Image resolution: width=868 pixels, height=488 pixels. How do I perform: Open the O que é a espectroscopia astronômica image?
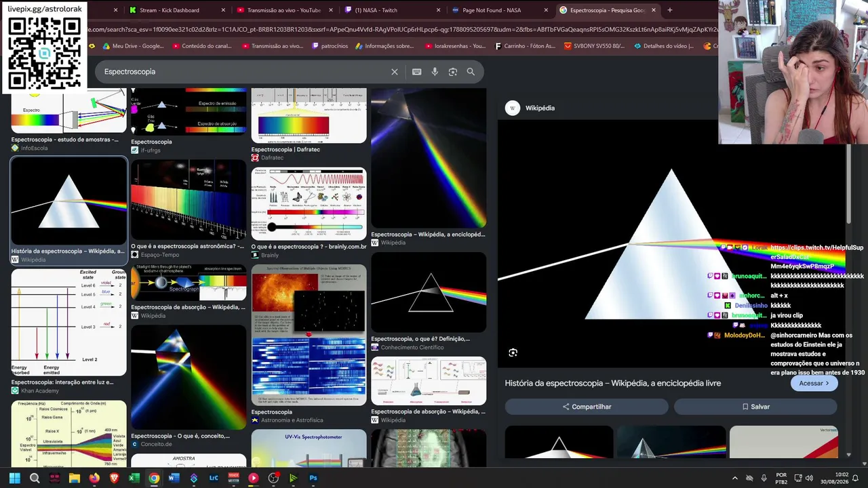click(x=189, y=200)
